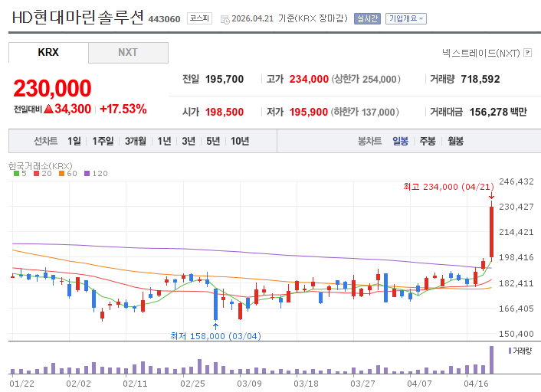Viewport: 541px width, 392px height.
Task: Switch to the KRX tab
Action: [48, 52]
